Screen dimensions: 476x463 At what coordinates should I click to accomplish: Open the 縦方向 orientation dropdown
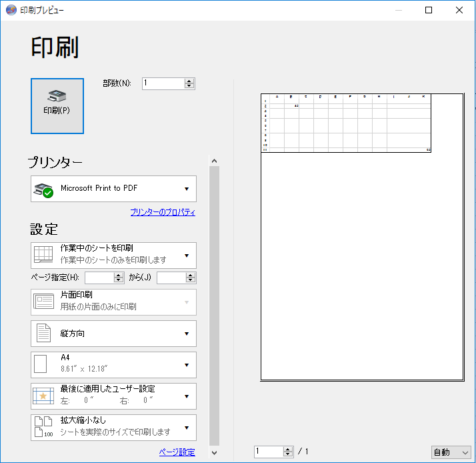[187, 334]
